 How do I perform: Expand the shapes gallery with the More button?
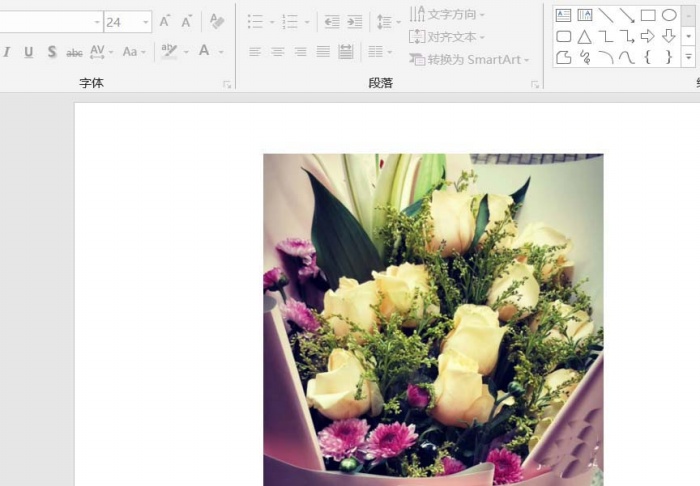click(x=689, y=59)
